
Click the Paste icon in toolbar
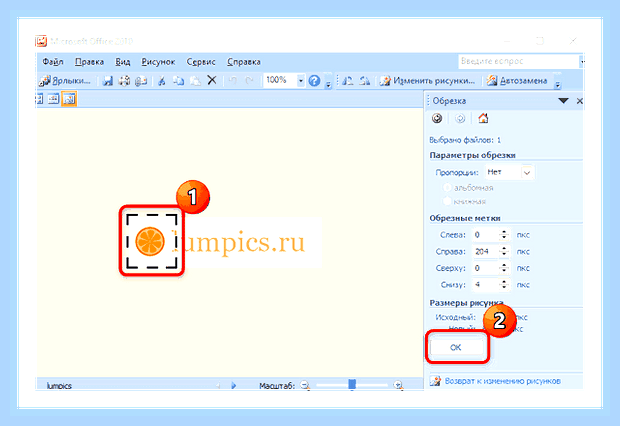195,81
